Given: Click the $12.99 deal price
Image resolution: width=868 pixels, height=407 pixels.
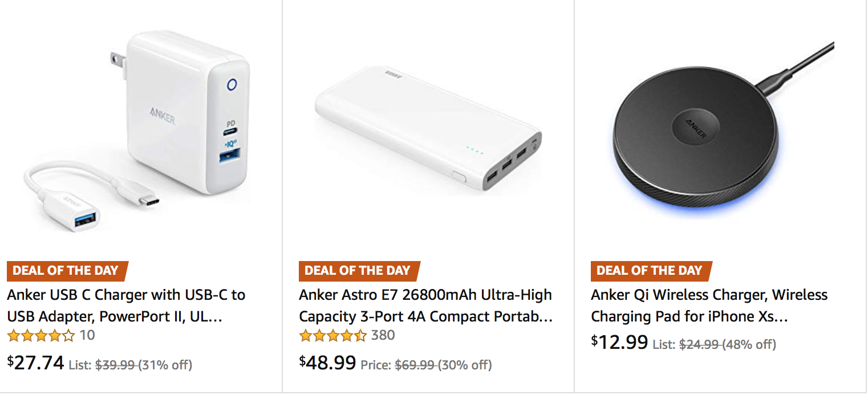Looking at the screenshot, I should click(x=620, y=343).
